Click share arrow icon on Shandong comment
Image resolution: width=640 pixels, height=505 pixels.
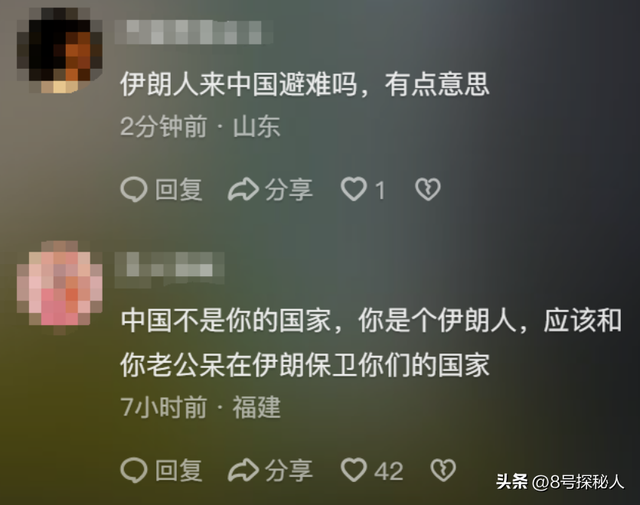(x=243, y=190)
